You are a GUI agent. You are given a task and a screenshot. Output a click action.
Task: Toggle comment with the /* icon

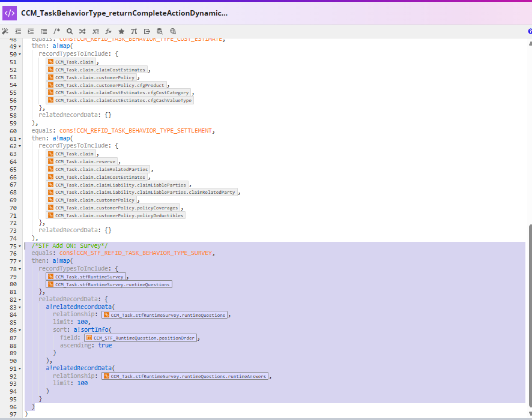point(56,32)
